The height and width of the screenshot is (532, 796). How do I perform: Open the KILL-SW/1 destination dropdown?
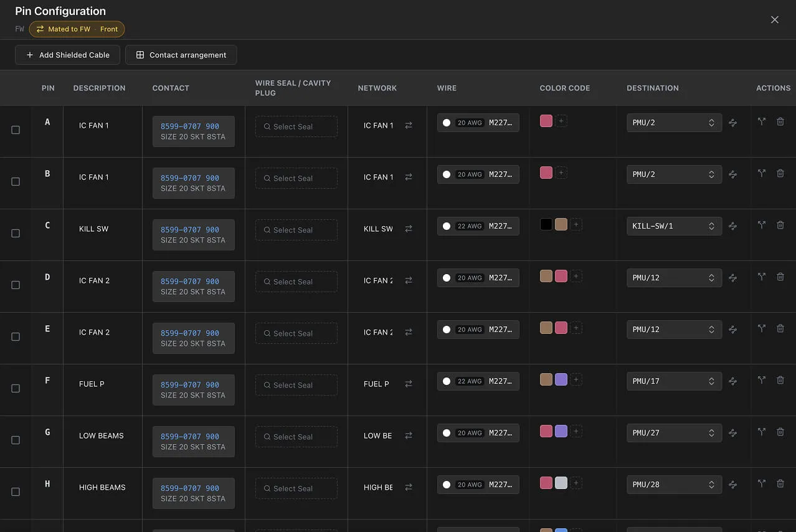(x=674, y=226)
